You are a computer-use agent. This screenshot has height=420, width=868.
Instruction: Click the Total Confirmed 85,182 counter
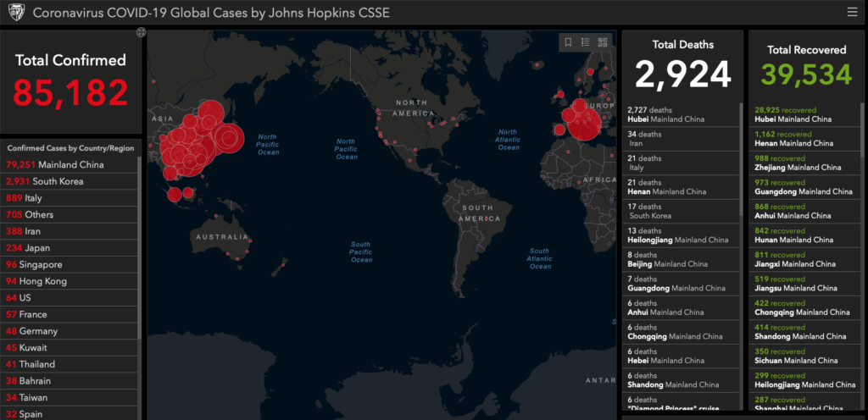[x=70, y=92]
